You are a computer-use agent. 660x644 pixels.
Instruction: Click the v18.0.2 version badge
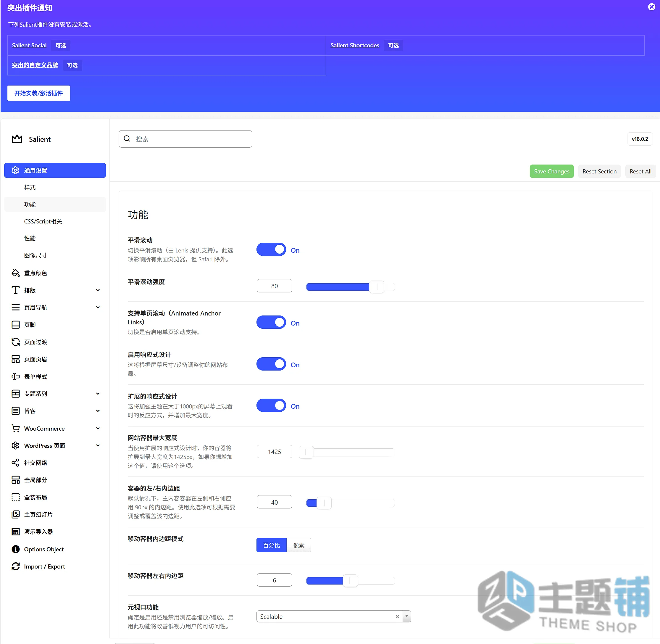tap(640, 139)
